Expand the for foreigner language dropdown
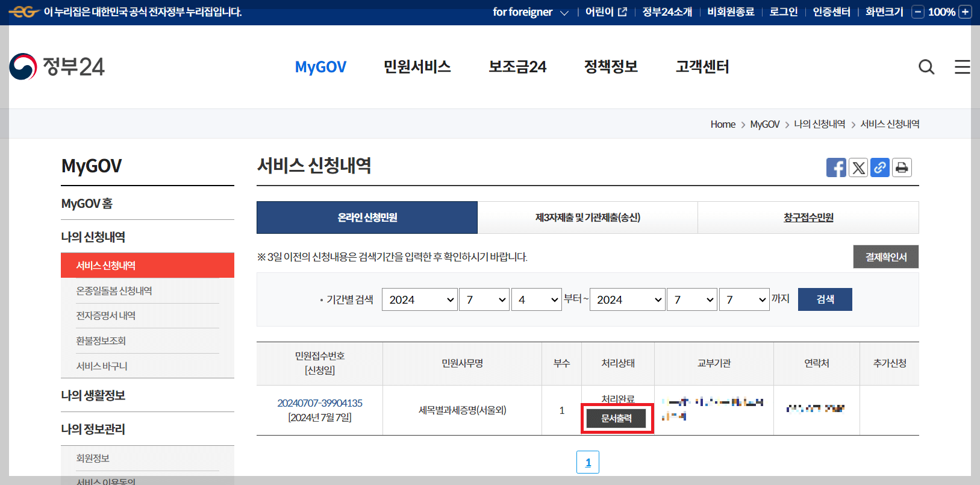The width and height of the screenshot is (980, 485). pyautogui.click(x=530, y=12)
